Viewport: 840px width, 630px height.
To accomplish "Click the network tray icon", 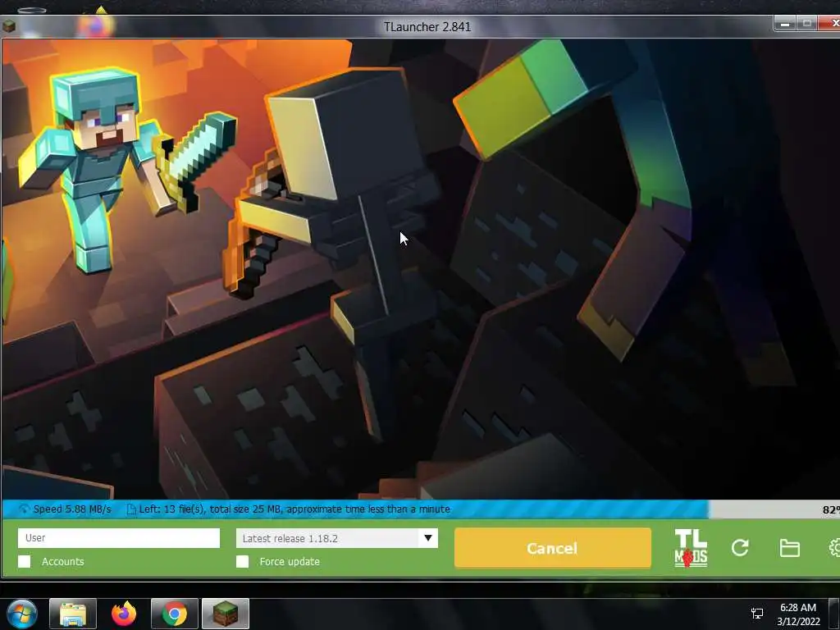I will [x=757, y=614].
